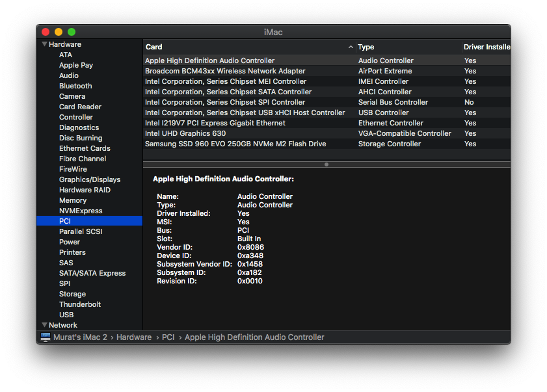Select Parallel SCSI in the sidebar
The width and height of the screenshot is (547, 392).
point(81,231)
